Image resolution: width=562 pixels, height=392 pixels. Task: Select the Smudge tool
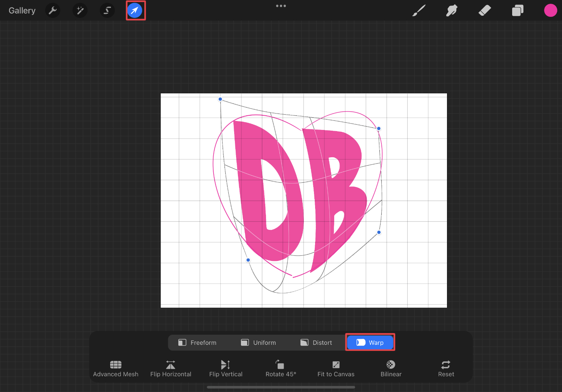point(451,10)
